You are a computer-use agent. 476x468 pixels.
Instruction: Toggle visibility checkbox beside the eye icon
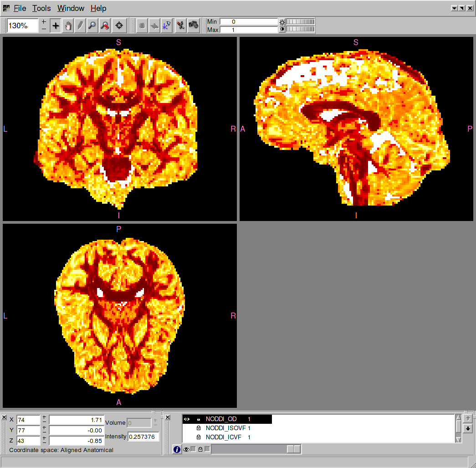coord(193,449)
